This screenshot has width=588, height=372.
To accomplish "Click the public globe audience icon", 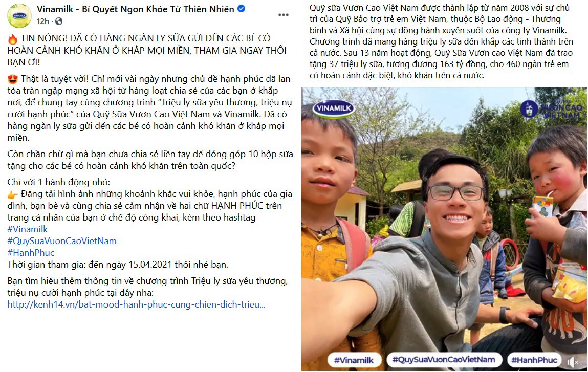I will (x=59, y=21).
